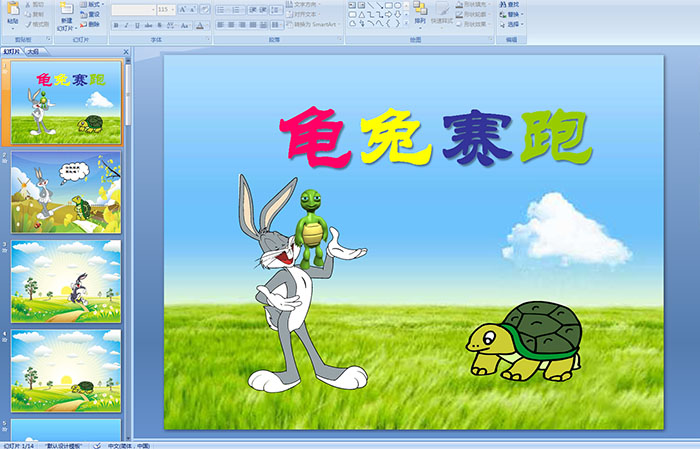Click the Find (查找) button
This screenshot has width=700, height=449.
509,4
